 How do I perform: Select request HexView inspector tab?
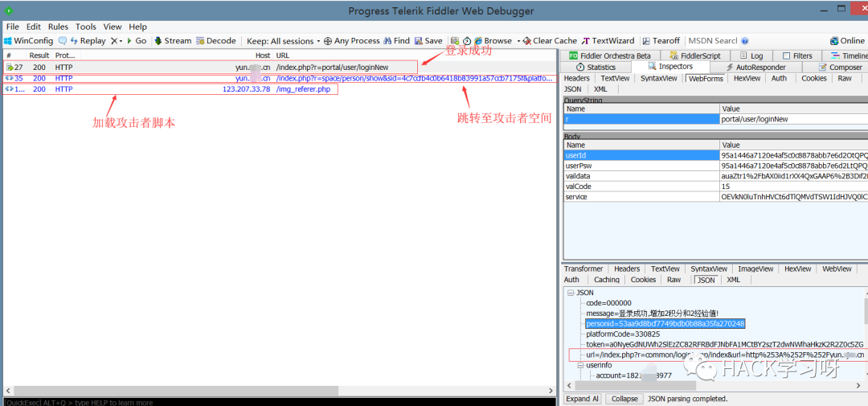click(x=747, y=79)
